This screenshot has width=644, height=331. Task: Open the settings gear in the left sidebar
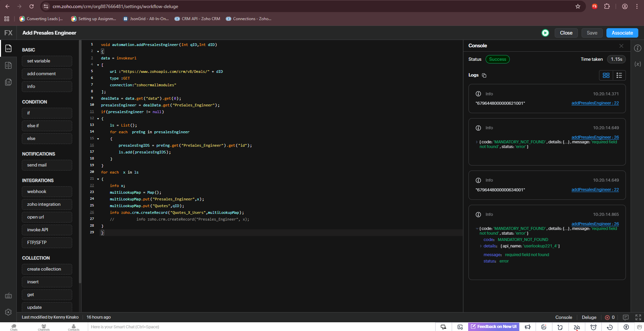(8, 312)
